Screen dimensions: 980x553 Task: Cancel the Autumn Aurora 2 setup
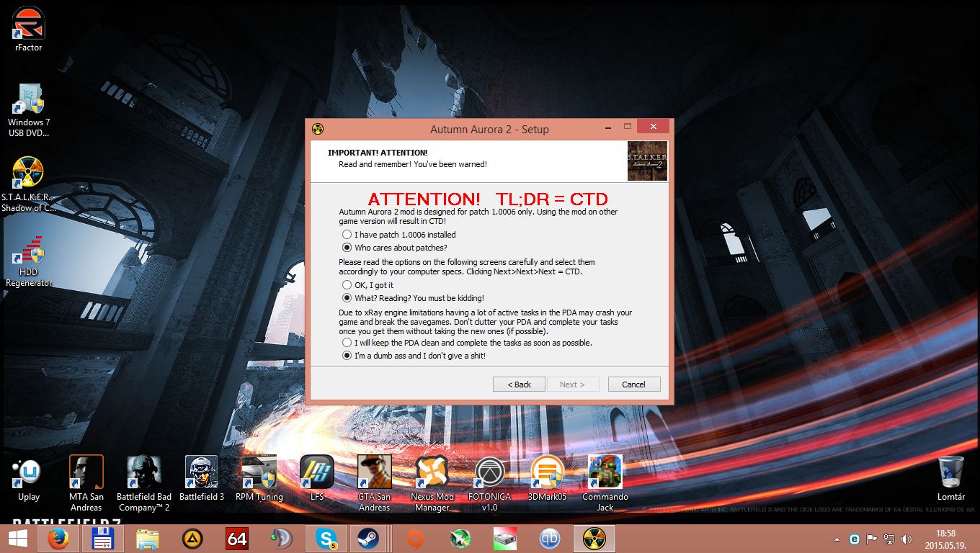[x=634, y=385]
